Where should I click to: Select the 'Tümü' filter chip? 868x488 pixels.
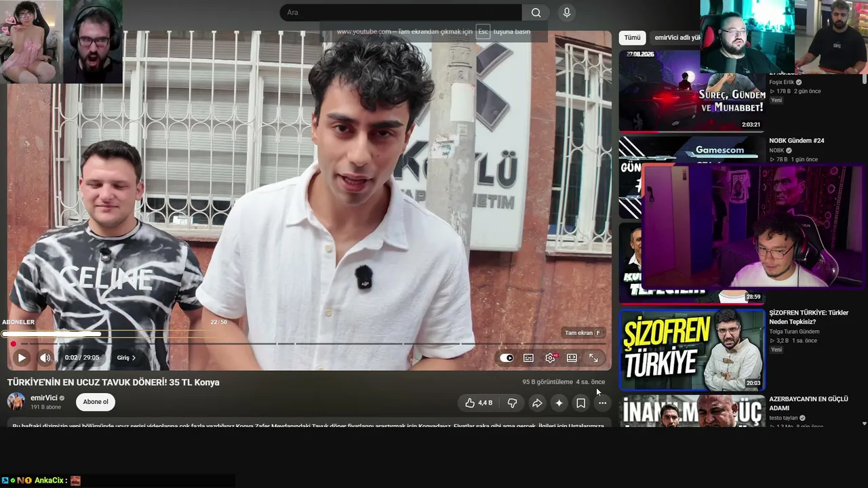point(632,38)
